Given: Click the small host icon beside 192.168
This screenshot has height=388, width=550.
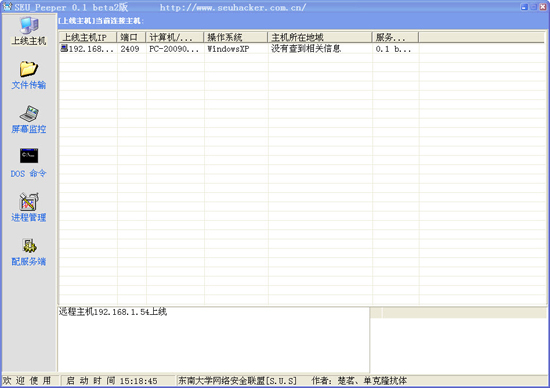Looking at the screenshot, I should (64, 48).
